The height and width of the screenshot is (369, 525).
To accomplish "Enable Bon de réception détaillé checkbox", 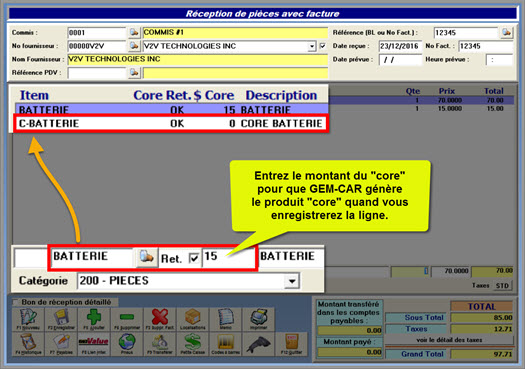I will point(16,302).
